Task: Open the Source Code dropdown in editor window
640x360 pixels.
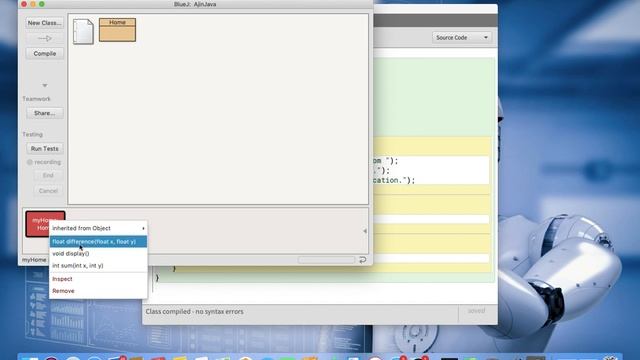Action: 462,38
